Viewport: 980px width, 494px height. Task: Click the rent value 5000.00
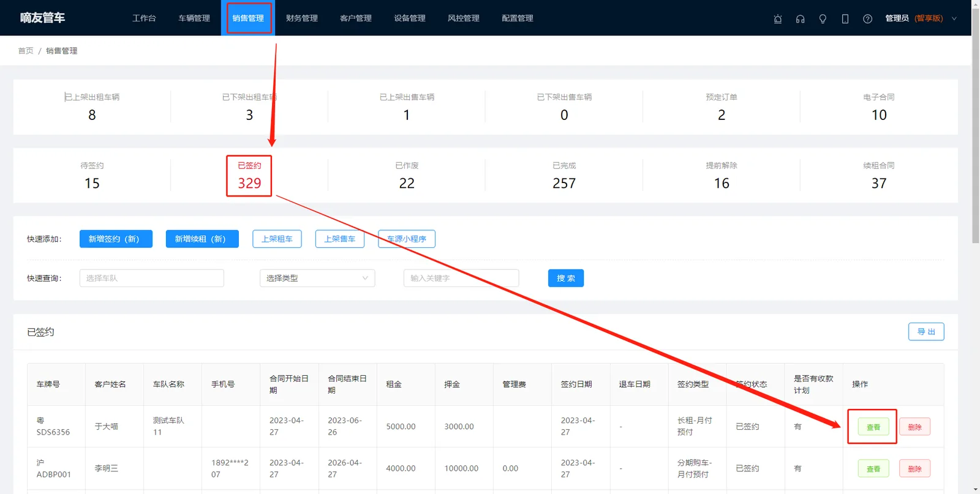click(401, 427)
